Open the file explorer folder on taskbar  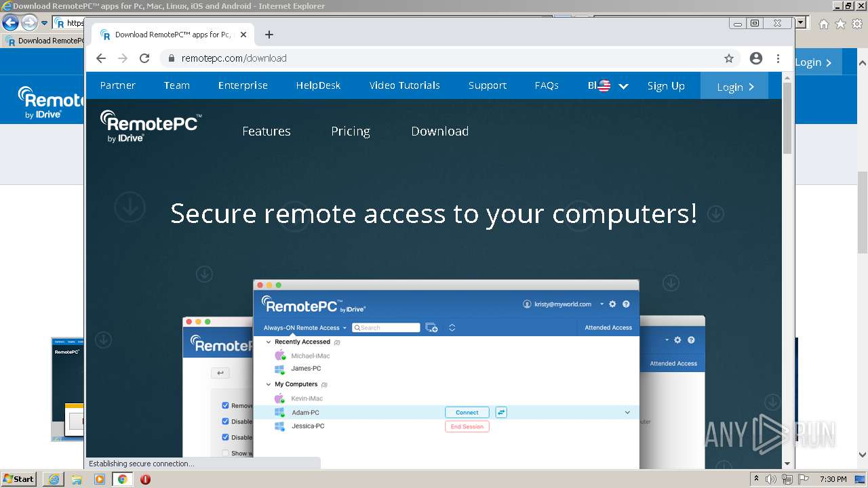[77, 479]
